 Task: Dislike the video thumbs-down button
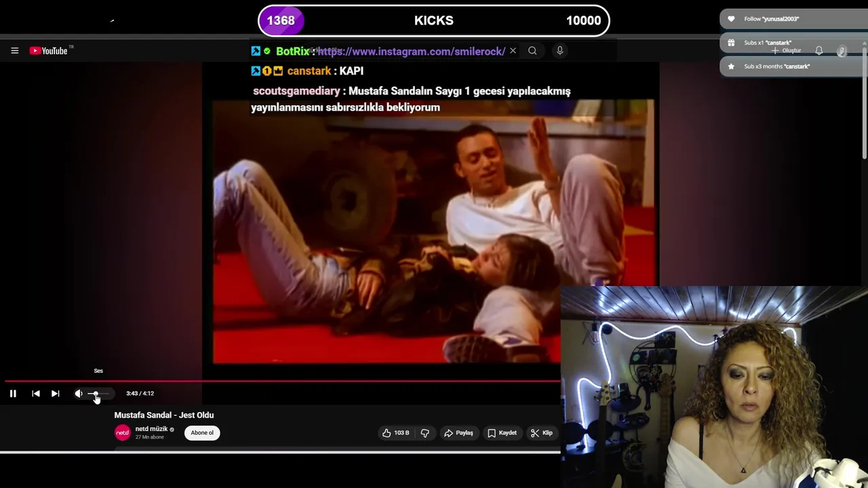click(x=425, y=432)
